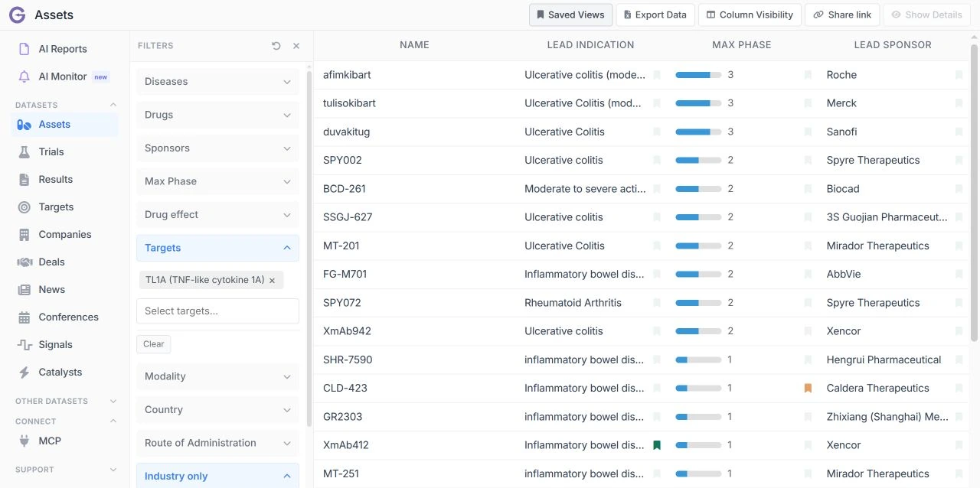This screenshot has height=488, width=980.
Task: Click the G logo beside Assets title
Action: [x=18, y=15]
